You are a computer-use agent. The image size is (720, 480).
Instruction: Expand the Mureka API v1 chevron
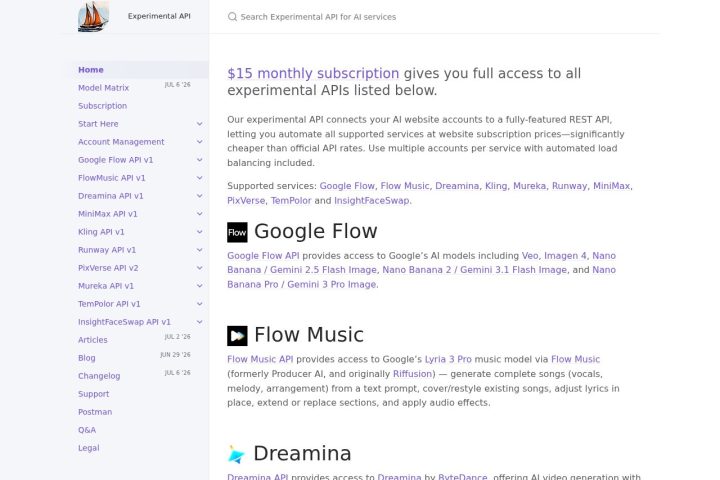click(x=199, y=286)
